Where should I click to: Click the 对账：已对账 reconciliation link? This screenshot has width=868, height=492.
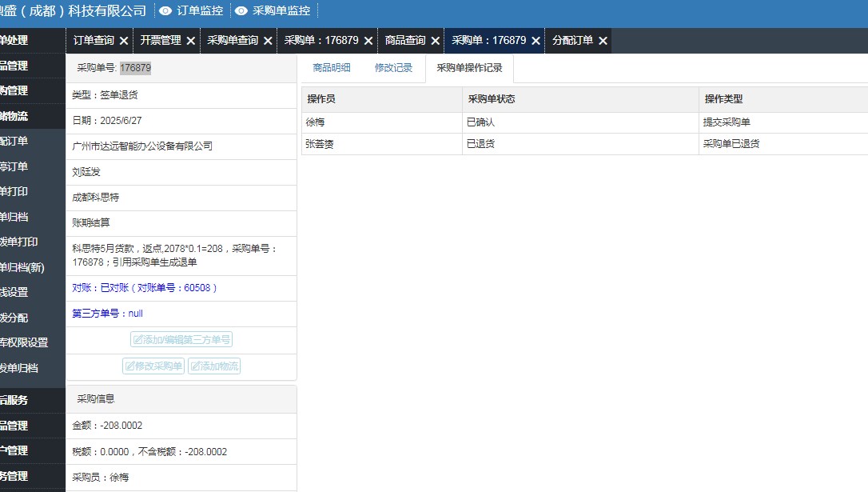144,287
